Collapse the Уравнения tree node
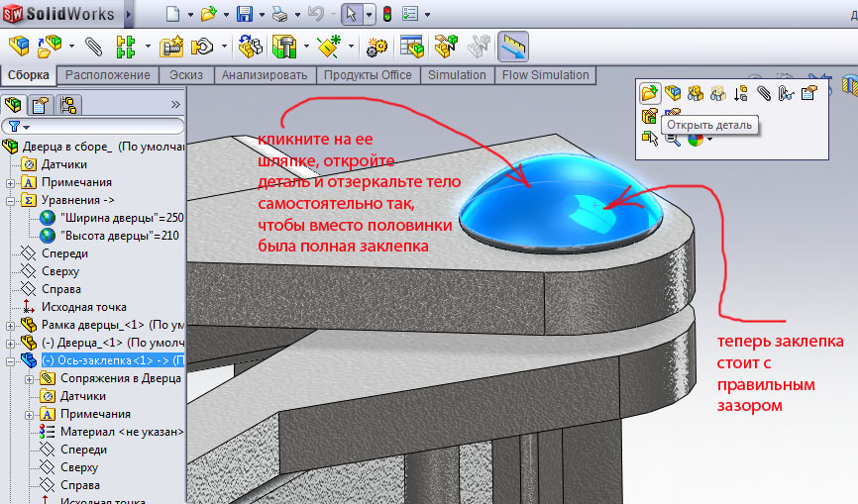The image size is (858, 504). pos(11,200)
